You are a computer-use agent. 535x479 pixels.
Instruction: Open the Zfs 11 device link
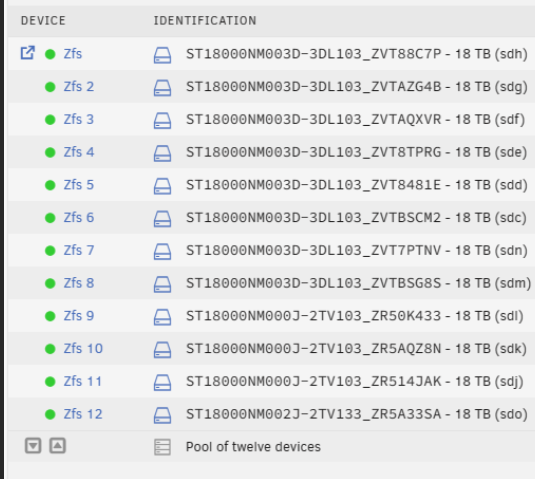click(83, 381)
